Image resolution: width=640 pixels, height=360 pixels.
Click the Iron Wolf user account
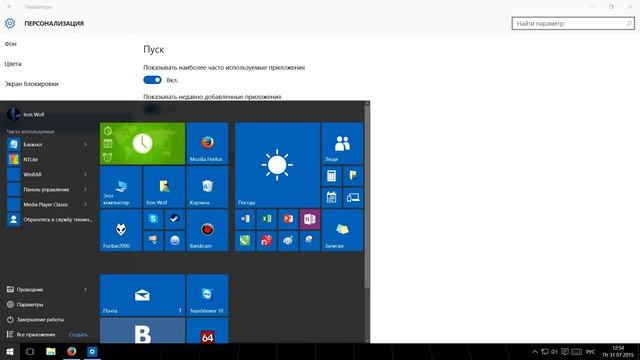tap(25, 114)
